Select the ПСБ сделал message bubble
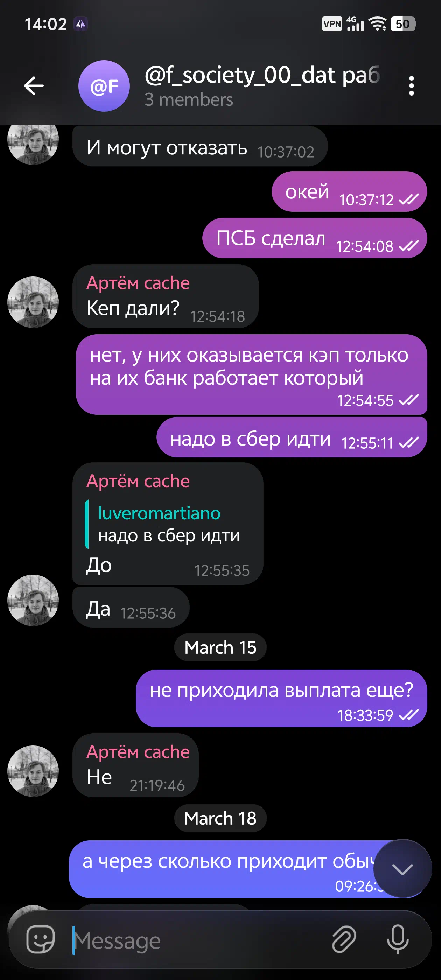 (x=315, y=238)
